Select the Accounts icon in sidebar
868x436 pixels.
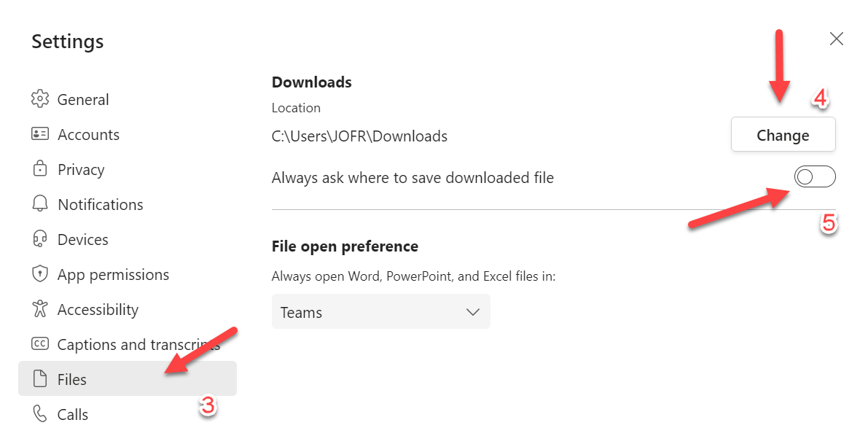click(41, 134)
